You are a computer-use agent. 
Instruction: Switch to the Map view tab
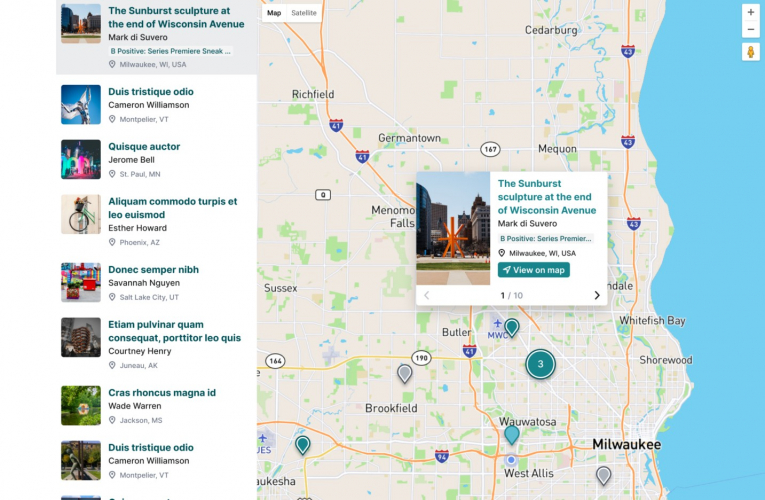tap(274, 13)
